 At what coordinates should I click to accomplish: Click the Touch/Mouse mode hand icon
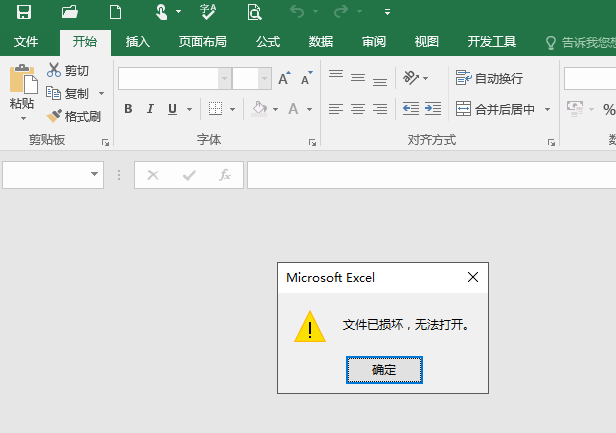click(161, 12)
